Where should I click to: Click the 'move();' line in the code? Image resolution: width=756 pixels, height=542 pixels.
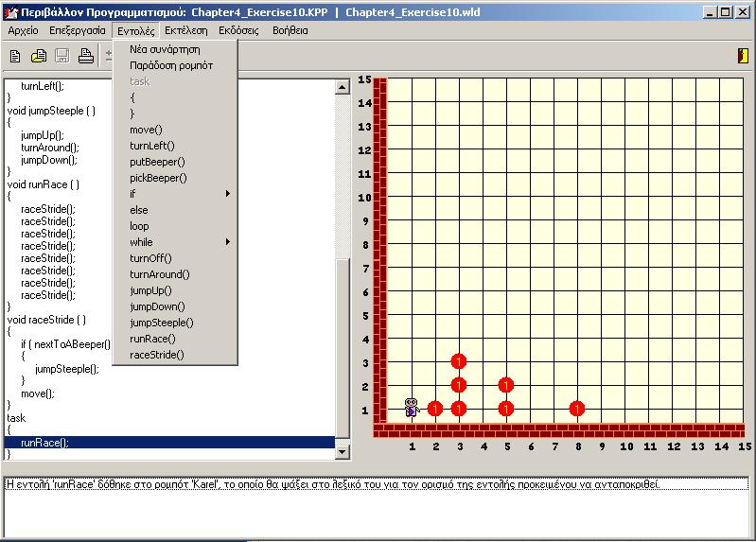[x=38, y=393]
